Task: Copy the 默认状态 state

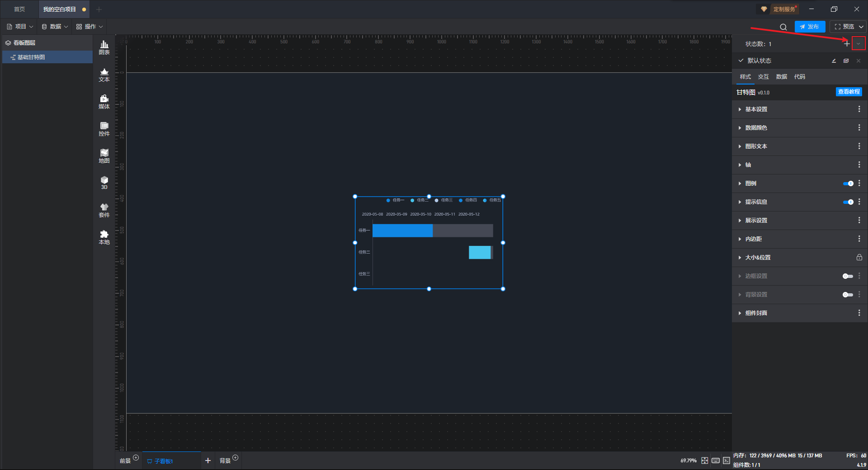Action: pos(846,61)
